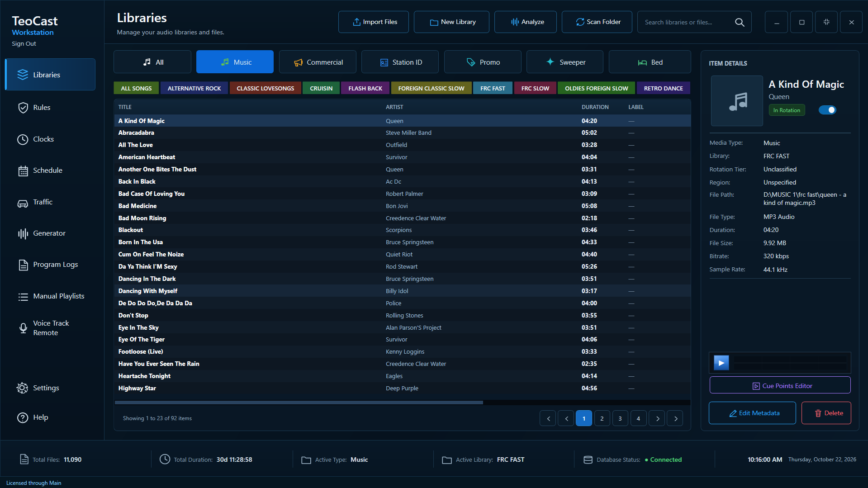Viewport: 868px width, 488px height.
Task: Open the Cue Points Editor
Action: (x=780, y=386)
